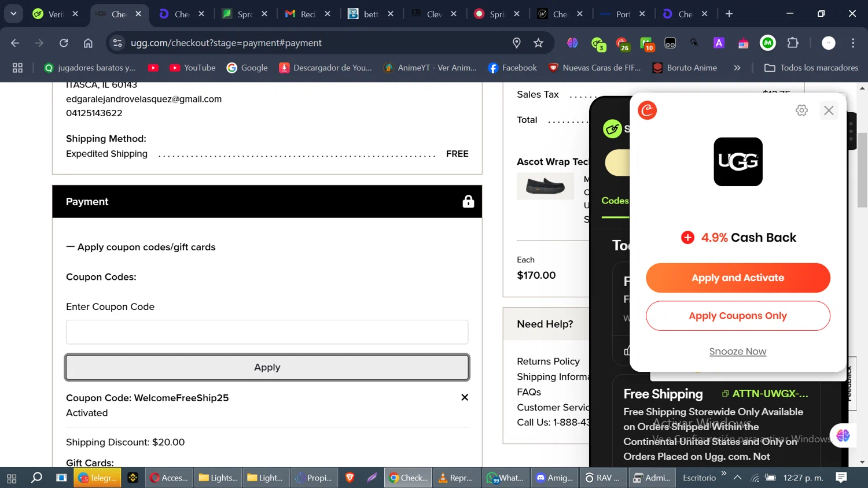This screenshot has width=868, height=488.
Task: Open the tab search dropdown arrow
Action: pos(13,14)
